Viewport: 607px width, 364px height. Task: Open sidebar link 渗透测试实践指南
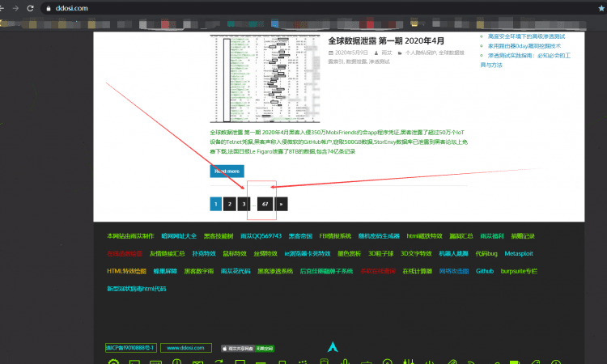(x=525, y=61)
